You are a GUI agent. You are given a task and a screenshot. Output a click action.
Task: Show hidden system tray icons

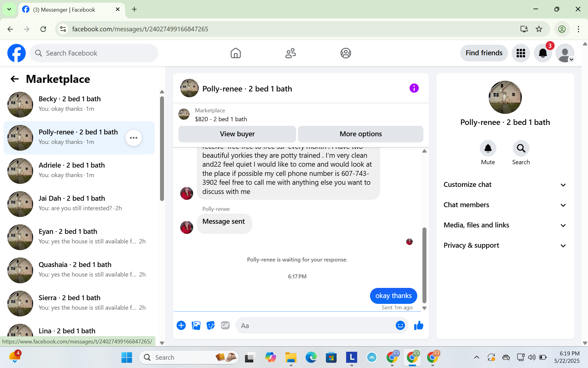click(476, 357)
